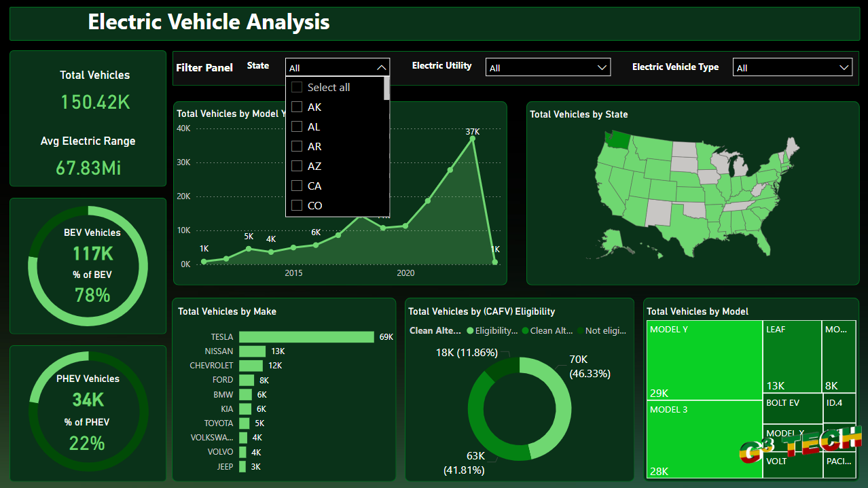
Task: Check the CO state option
Action: 296,205
